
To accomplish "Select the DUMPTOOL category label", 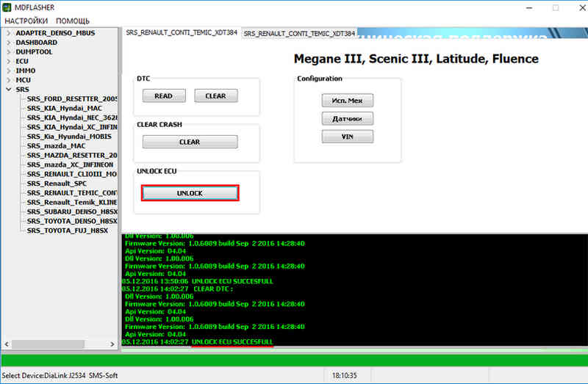I will click(34, 51).
